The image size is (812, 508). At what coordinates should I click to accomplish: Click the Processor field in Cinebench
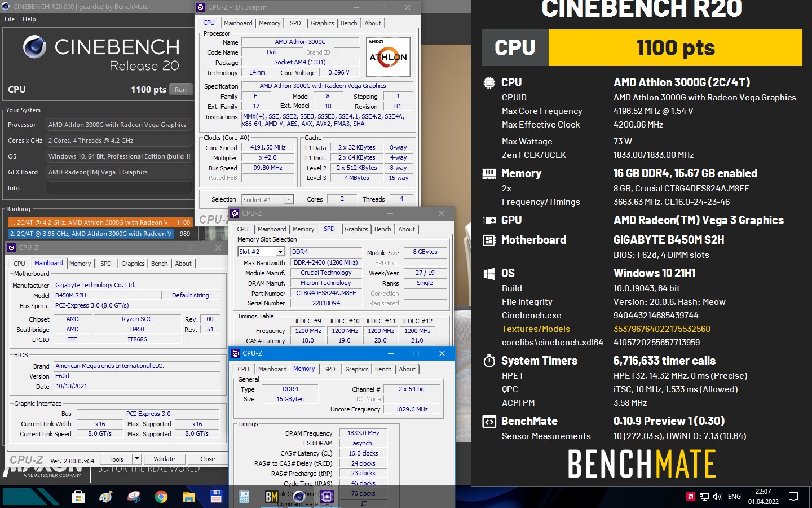tap(119, 125)
